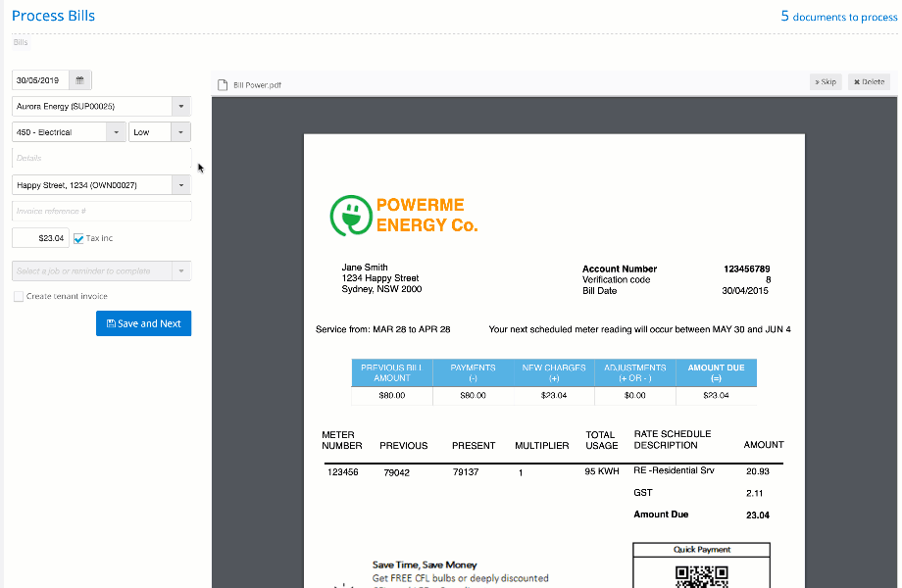Expand the Happy Street property dropdown
Viewport: 902px width, 588px height.
[x=181, y=185]
